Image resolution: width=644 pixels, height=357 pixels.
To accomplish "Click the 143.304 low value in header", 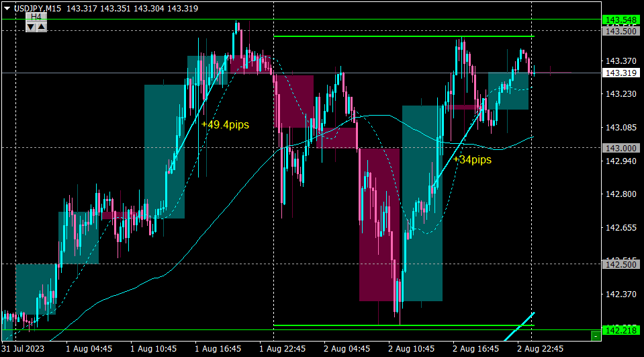I will tap(148, 9).
